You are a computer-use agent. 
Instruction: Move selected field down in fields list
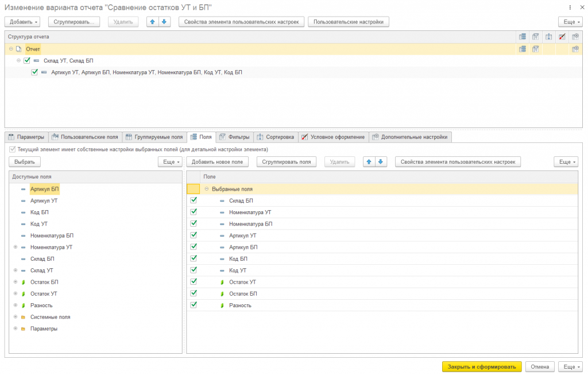coord(381,161)
